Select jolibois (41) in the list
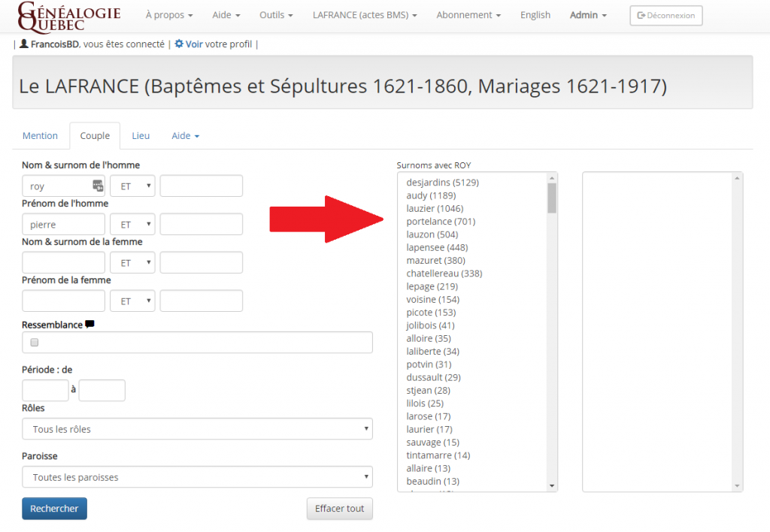Screen dimensions: 770x532 430,325
